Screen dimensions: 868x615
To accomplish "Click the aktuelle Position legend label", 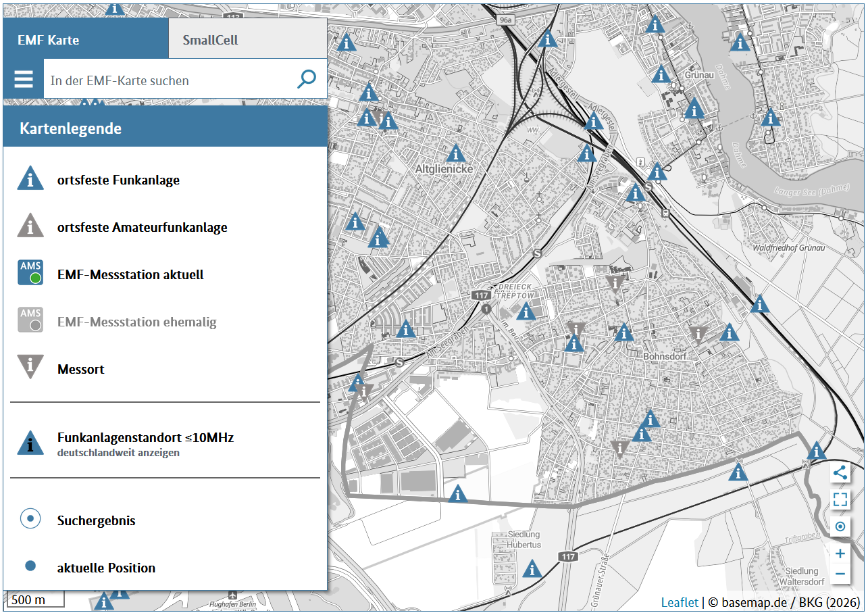I will tap(106, 568).
